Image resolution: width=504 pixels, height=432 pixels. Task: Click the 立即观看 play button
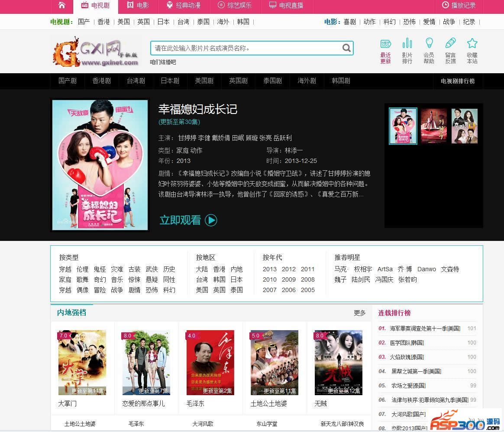[x=188, y=220]
